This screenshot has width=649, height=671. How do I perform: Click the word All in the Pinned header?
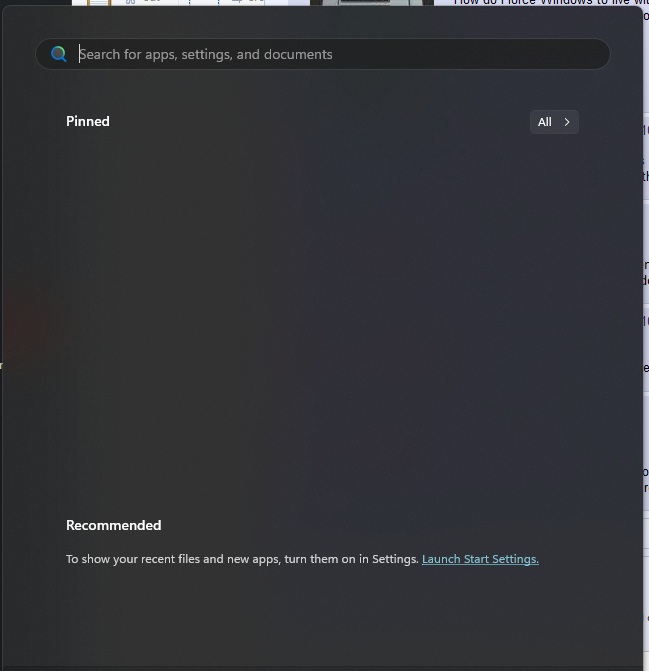click(545, 122)
